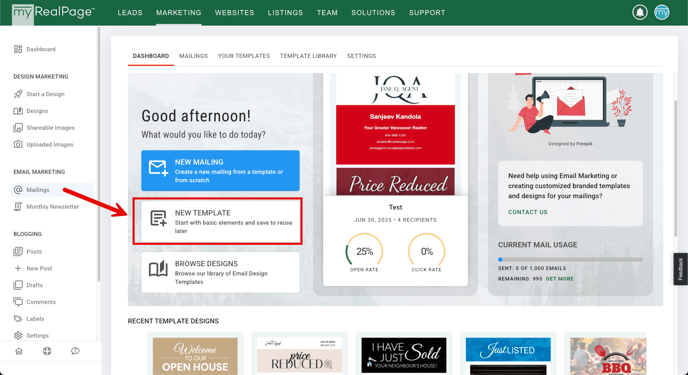688x375 pixels.
Task: Open the TEAM menu
Action: tap(327, 13)
